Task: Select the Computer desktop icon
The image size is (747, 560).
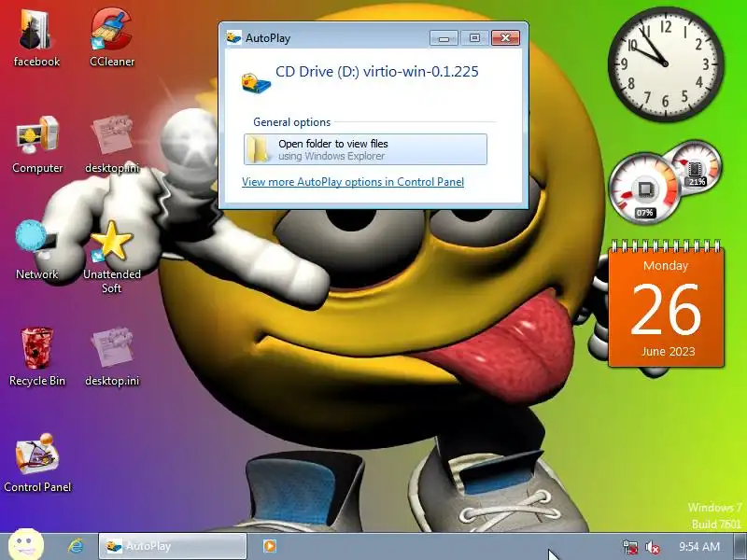Action: click(37, 145)
